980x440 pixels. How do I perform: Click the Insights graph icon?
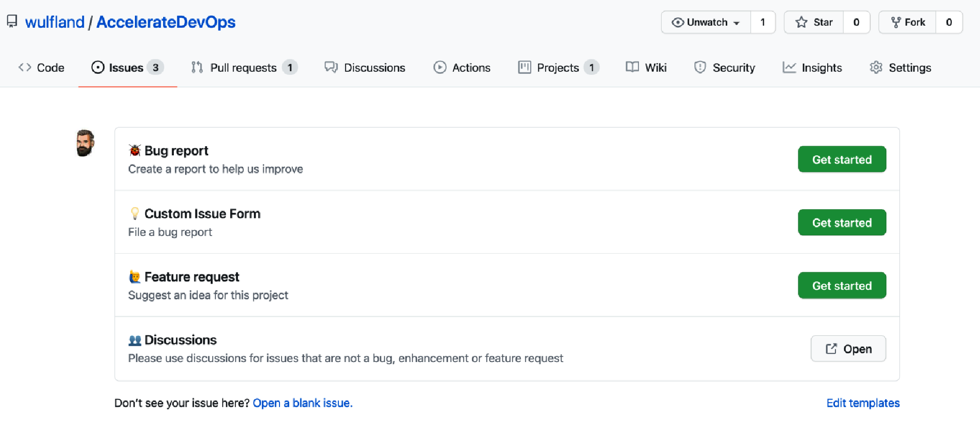(x=789, y=67)
